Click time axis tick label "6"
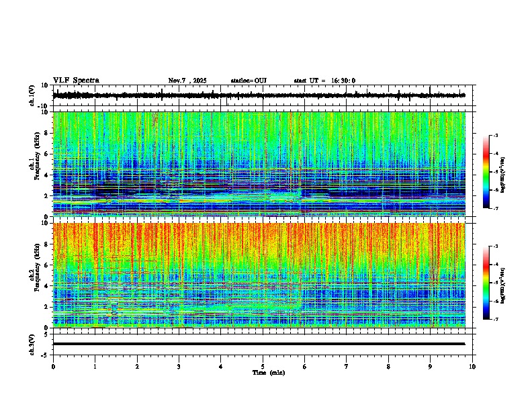Screen dimensions: 532x411 pyautogui.click(x=305, y=367)
